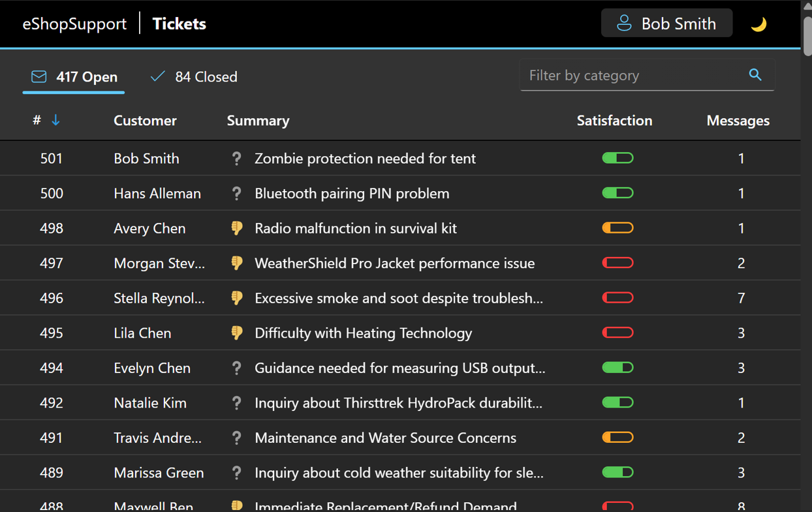Click question mark icon on ticket 494

[x=237, y=369]
